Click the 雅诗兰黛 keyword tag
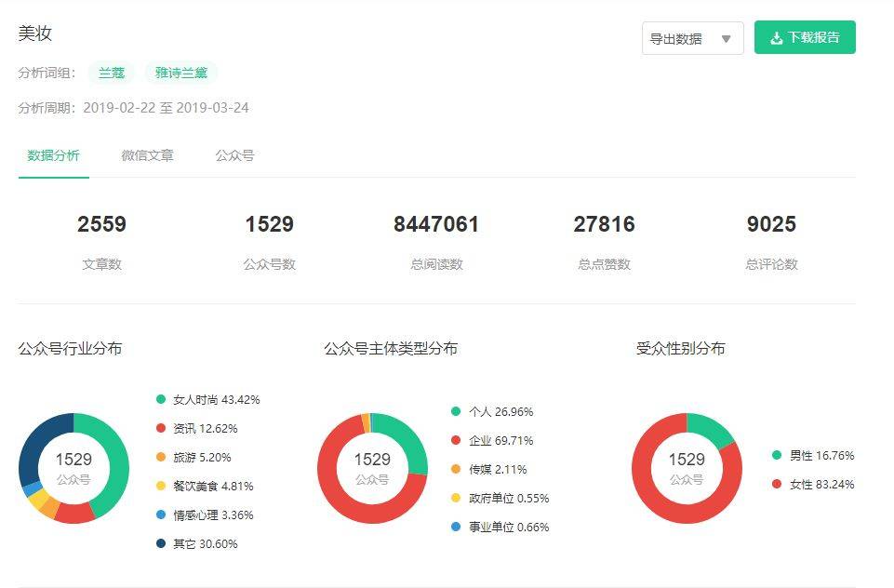Viewport: 894px width, 588px height. click(180, 73)
